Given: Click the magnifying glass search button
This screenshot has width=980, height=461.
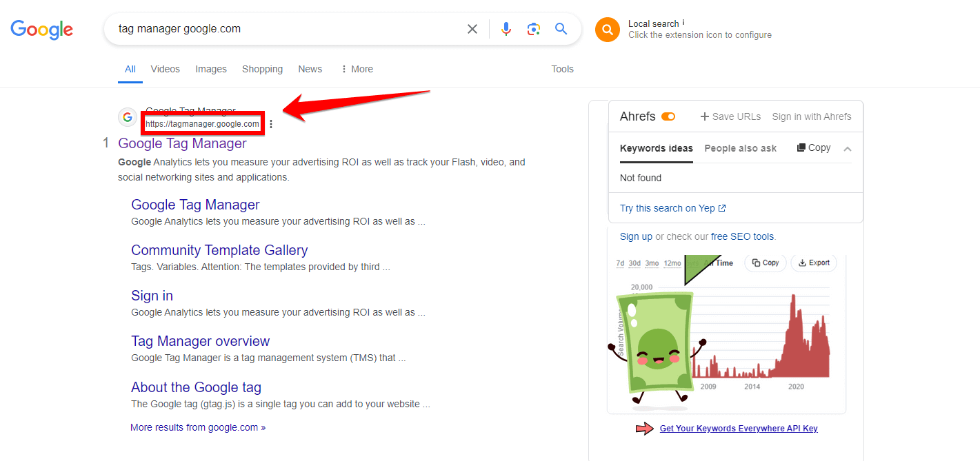Looking at the screenshot, I should 561,29.
